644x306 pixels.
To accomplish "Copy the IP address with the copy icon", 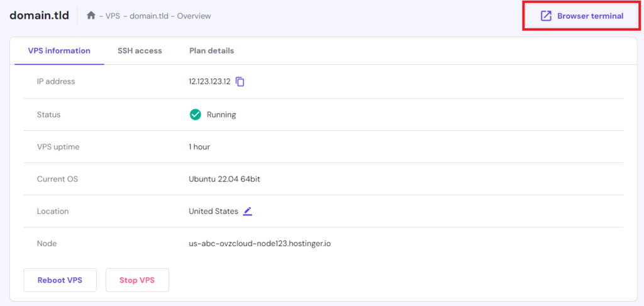I will coord(240,82).
